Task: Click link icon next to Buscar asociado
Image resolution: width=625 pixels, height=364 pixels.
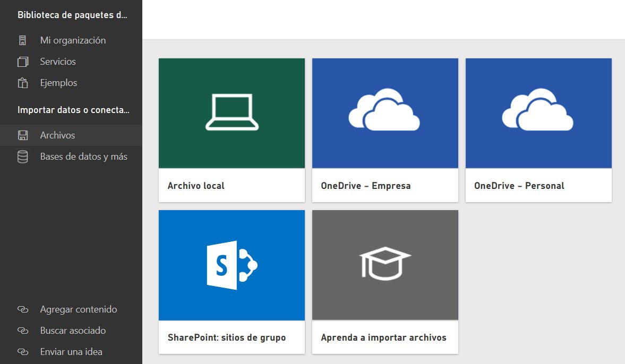Action: [23, 331]
